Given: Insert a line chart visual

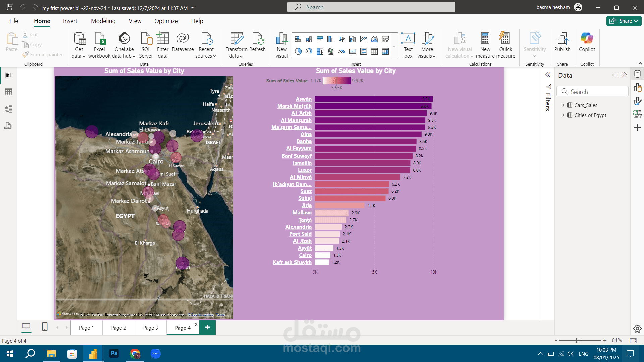Looking at the screenshot, I should (x=364, y=39).
